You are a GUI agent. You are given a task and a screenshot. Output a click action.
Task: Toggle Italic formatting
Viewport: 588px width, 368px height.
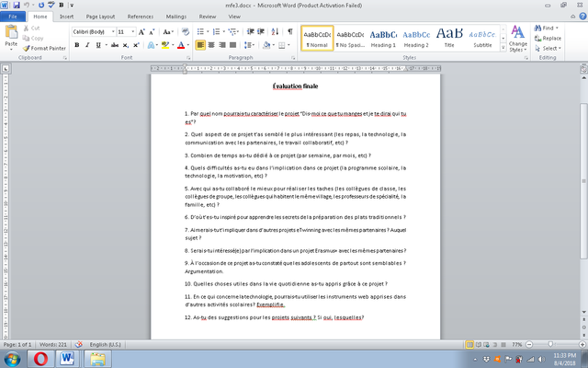(87, 45)
